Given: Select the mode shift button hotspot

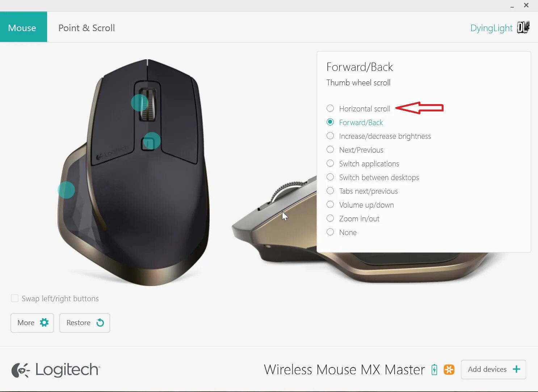Looking at the screenshot, I should [152, 141].
